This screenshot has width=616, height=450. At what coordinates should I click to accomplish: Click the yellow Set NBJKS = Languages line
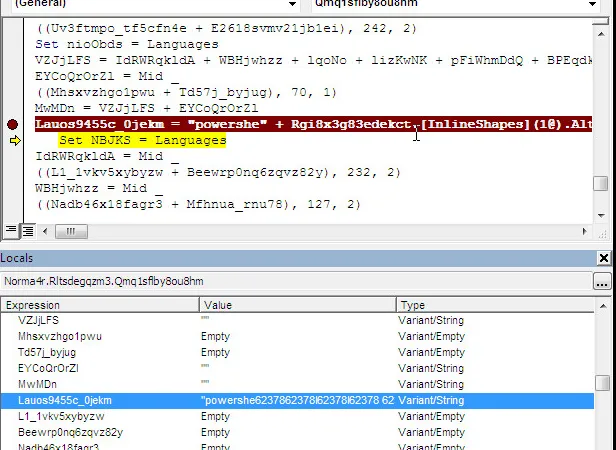point(143,140)
